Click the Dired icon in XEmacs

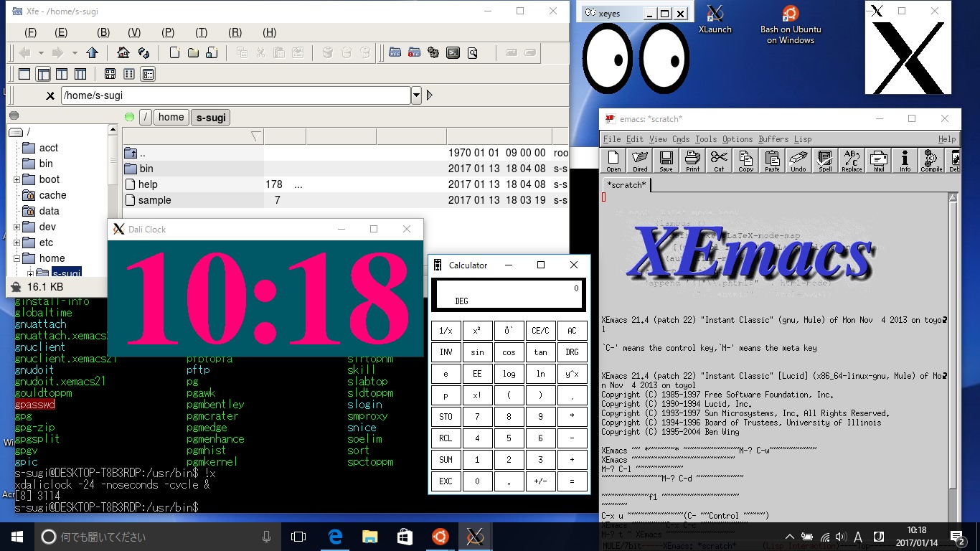640,161
